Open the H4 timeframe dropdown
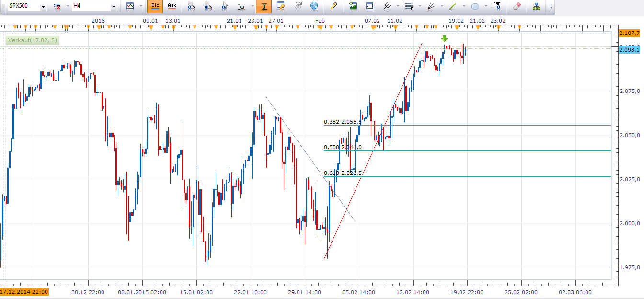This screenshot has height=299, width=644. (113, 7)
